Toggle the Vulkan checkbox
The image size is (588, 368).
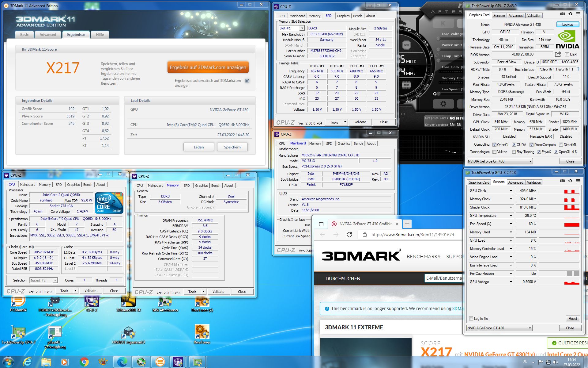494,152
